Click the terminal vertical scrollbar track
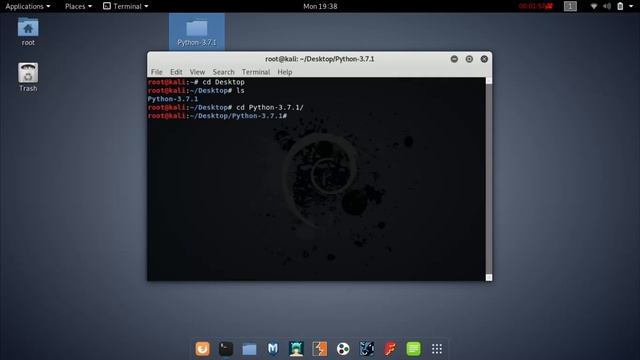The width and height of the screenshot is (640, 360). (x=489, y=179)
